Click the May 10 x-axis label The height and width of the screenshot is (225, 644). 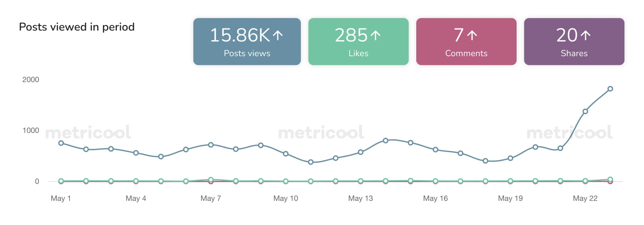[x=285, y=198]
